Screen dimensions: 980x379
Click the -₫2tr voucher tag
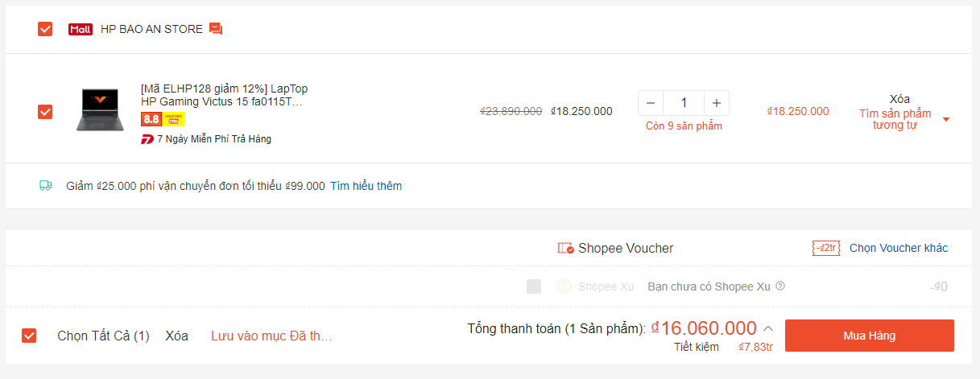pos(826,248)
